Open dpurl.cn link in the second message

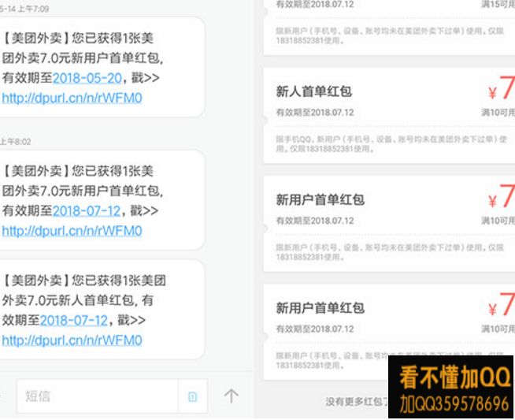click(72, 231)
